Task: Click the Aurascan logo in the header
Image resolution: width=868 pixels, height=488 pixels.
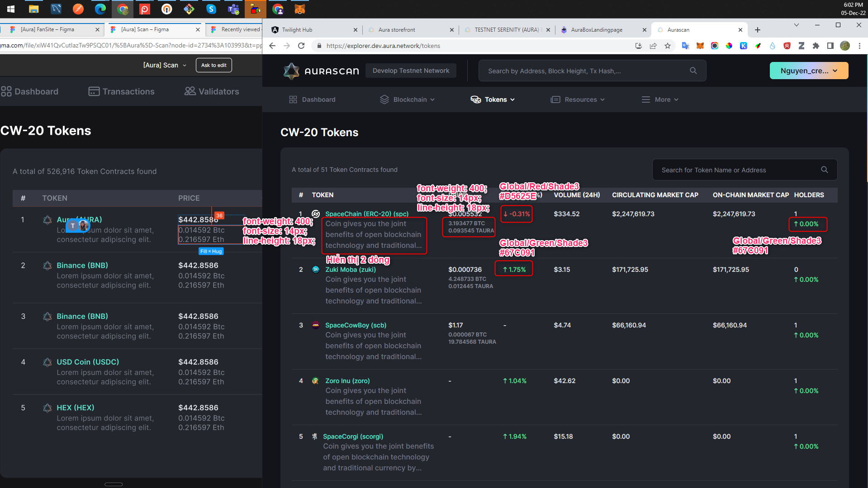Action: 321,71
